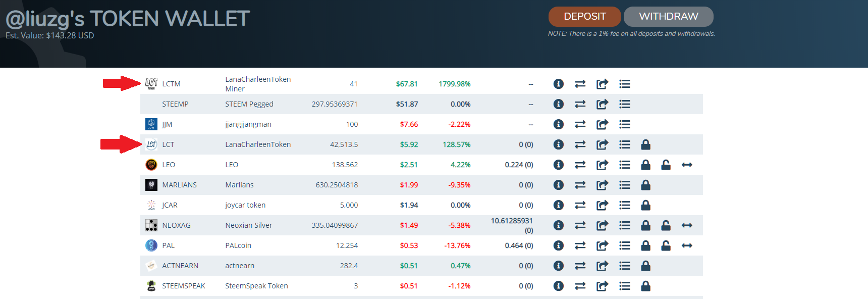868x299 pixels.
Task: Click the 'actnearn' token name
Action: point(240,266)
